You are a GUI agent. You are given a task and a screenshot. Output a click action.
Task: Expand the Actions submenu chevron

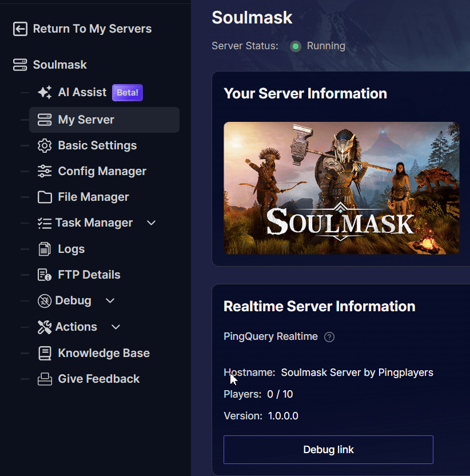[x=115, y=327]
